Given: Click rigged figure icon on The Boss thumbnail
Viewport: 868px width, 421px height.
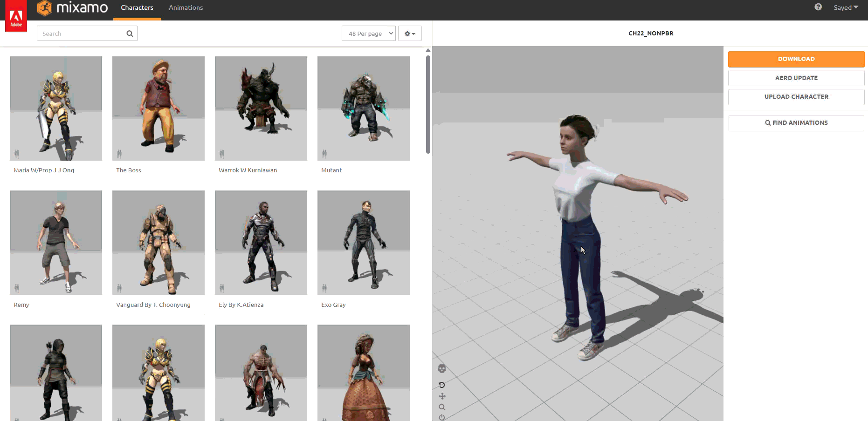Looking at the screenshot, I should click(x=119, y=154).
